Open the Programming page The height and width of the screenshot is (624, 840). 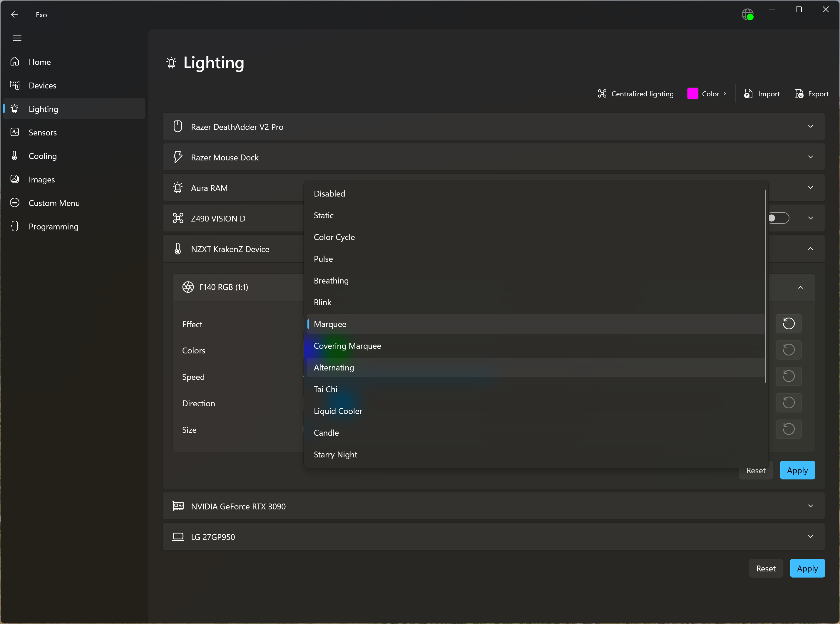(x=53, y=227)
